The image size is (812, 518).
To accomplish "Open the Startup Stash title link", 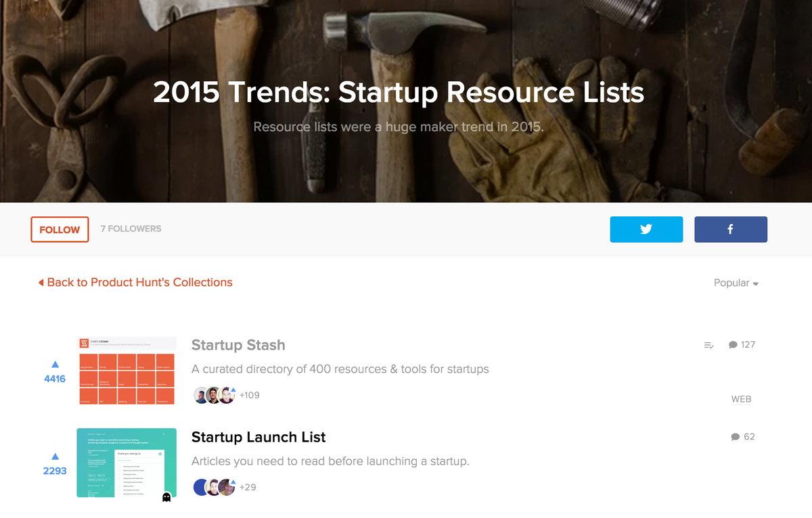I will (238, 345).
